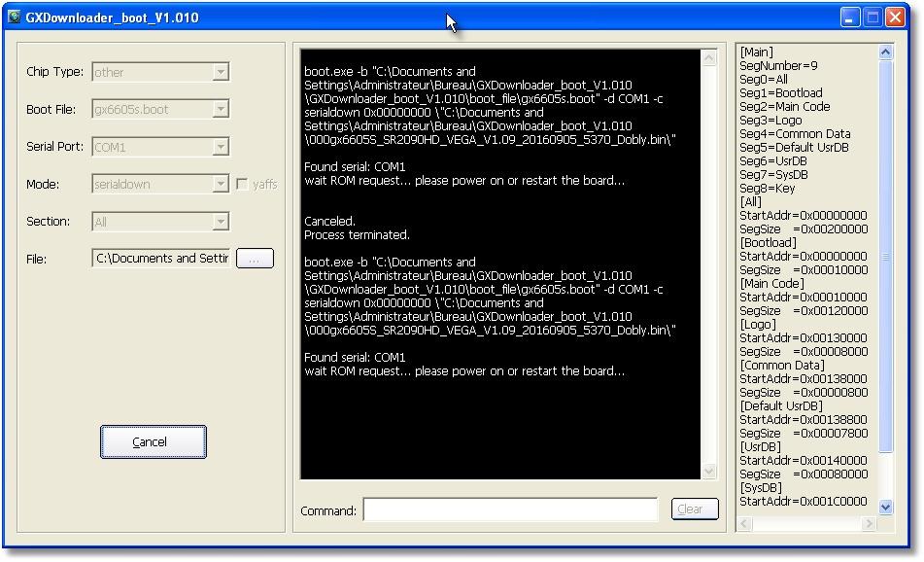This screenshot has width=924, height=562.
Task: Close the GXDownloader window
Action: 895,18
